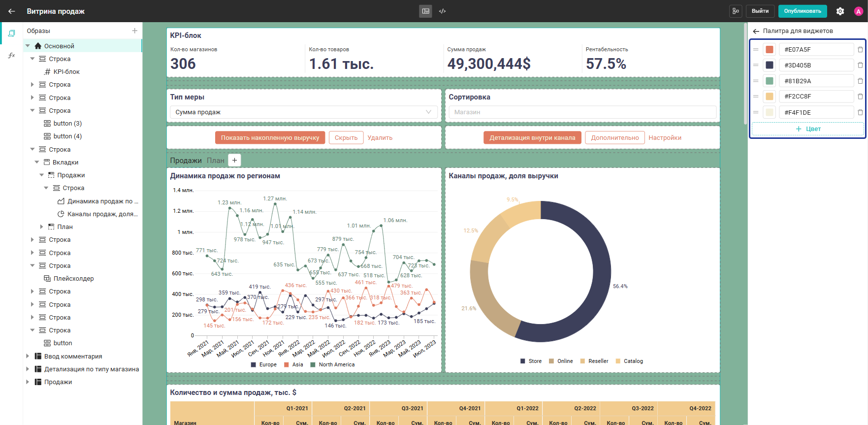Collapse the Строка node containing KPI-блок
Screen dimensions: 868x425
tap(32, 59)
